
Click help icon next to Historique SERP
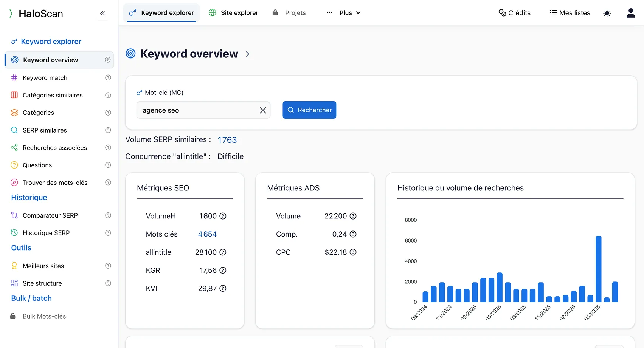click(108, 233)
